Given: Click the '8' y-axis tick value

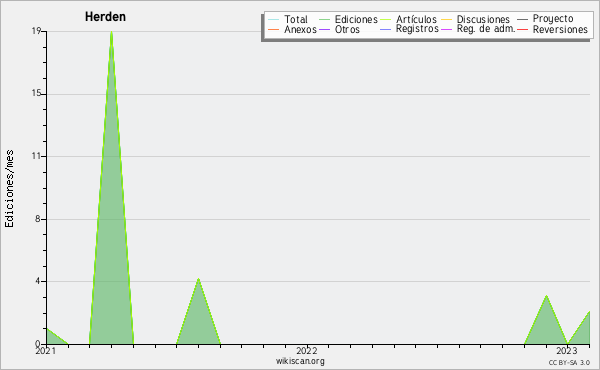Looking at the screenshot, I should 38,219.
